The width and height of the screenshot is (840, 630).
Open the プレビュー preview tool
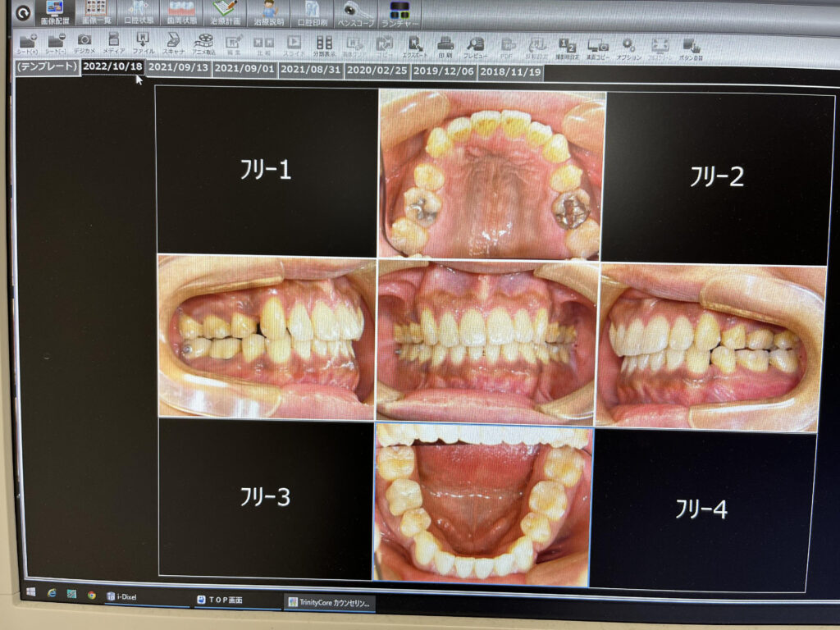click(475, 46)
